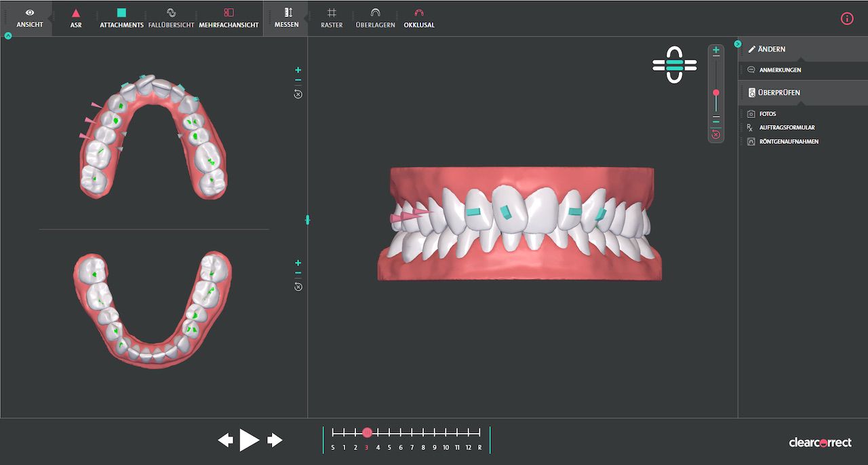Zoom in lower arch view
This screenshot has width=868, height=465.
(298, 263)
